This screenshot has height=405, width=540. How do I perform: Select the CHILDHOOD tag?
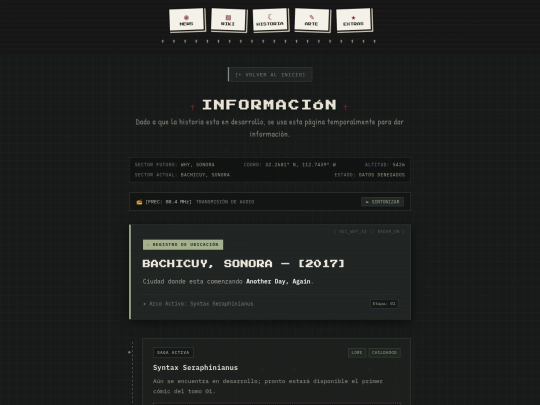coord(384,353)
